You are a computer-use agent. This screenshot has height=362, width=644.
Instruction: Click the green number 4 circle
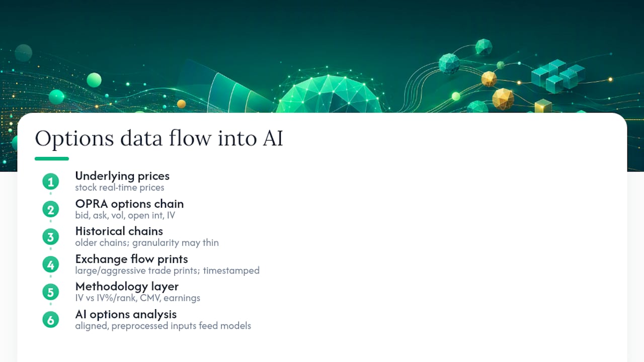pyautogui.click(x=50, y=264)
